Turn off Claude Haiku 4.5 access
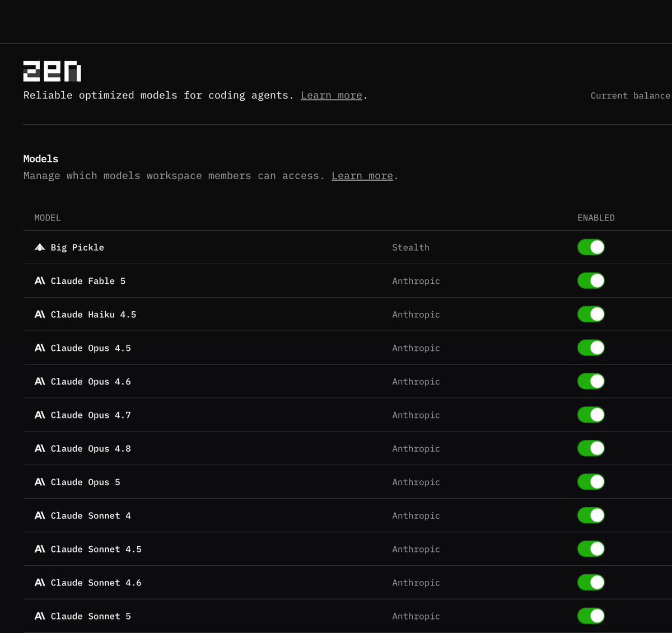The height and width of the screenshot is (633, 672). 591,315
